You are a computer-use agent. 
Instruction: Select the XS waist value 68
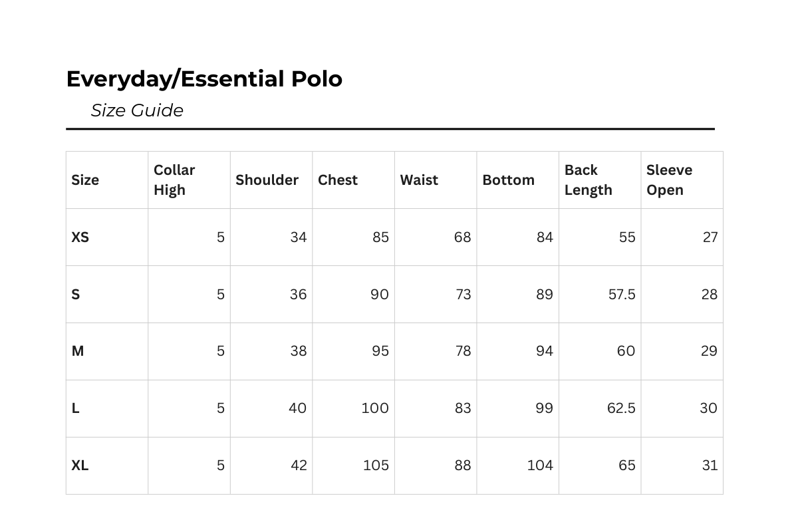click(462, 237)
